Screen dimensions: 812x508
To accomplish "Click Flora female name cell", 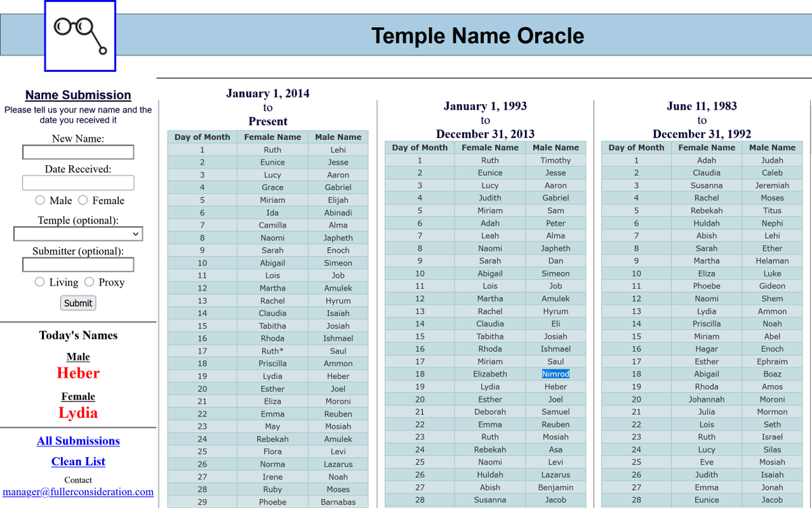I will 273,452.
